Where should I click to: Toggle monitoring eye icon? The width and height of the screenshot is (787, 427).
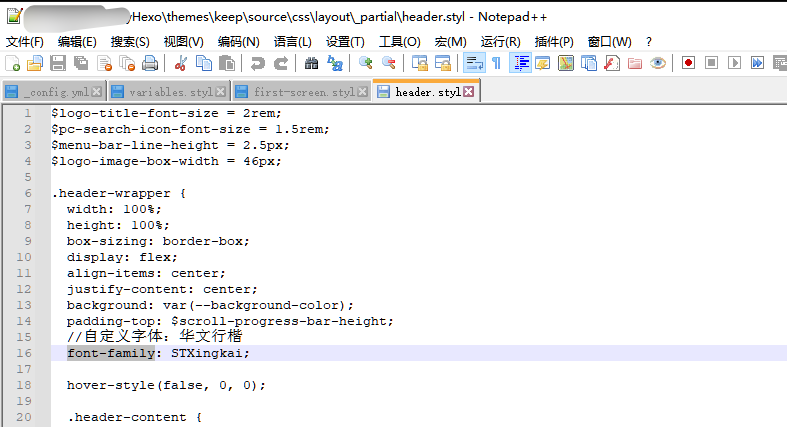click(658, 63)
